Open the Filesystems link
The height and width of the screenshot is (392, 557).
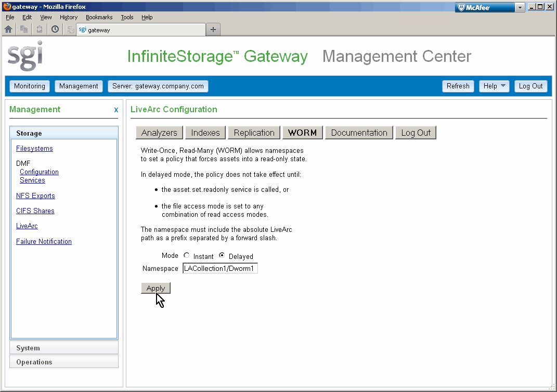pyautogui.click(x=34, y=148)
